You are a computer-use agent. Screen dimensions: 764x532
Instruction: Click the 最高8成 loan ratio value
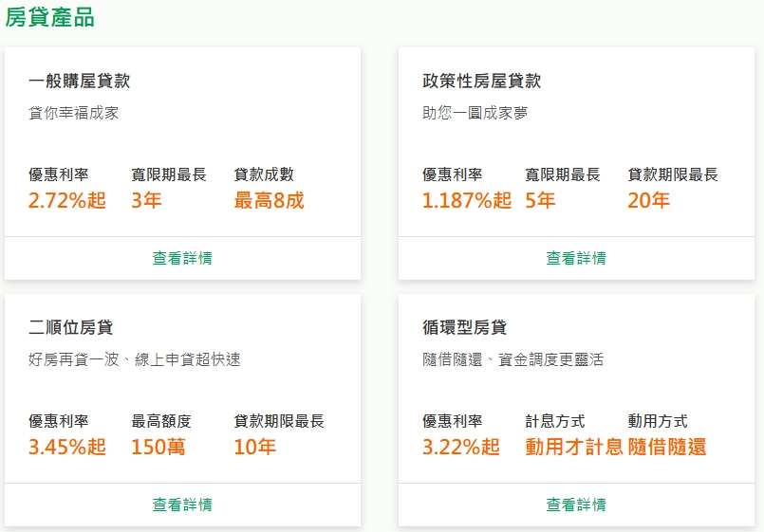click(269, 200)
